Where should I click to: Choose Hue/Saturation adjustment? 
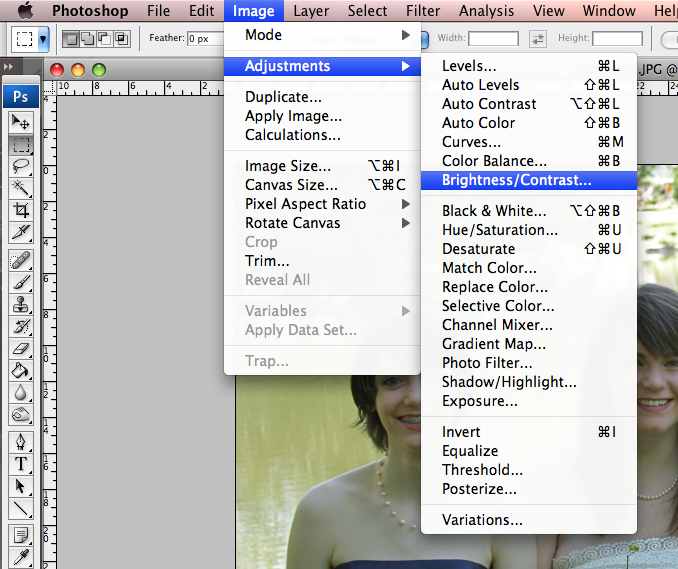(x=529, y=230)
